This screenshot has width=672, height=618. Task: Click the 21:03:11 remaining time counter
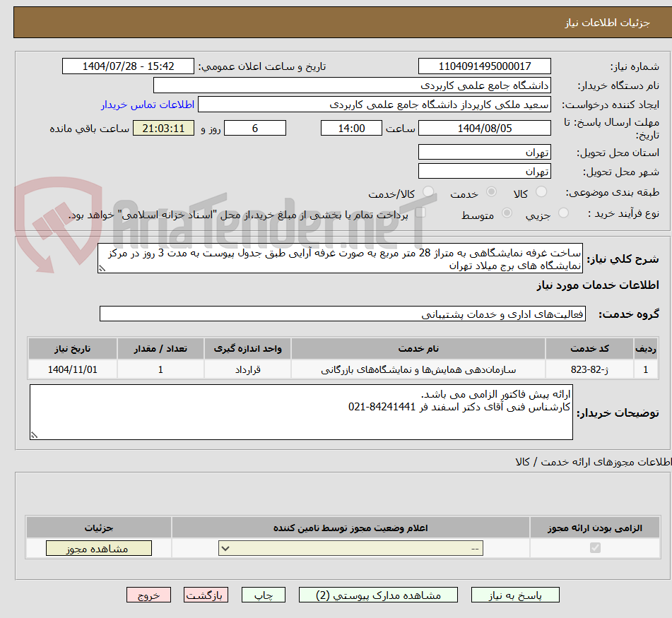tap(163, 128)
